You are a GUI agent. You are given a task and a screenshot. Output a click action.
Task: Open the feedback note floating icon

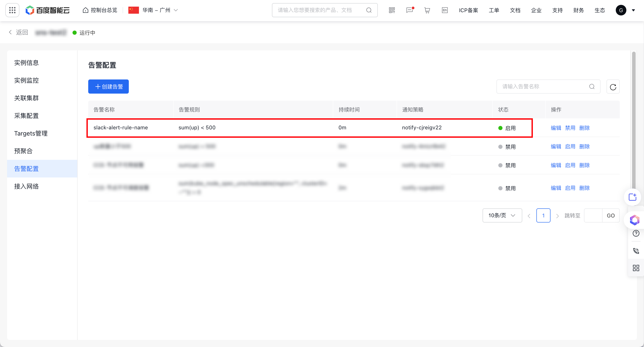pyautogui.click(x=633, y=197)
